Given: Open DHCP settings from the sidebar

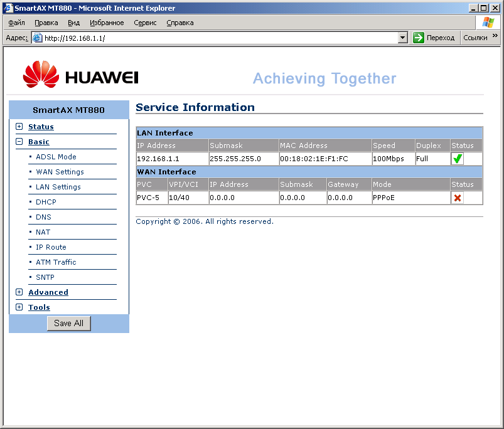Looking at the screenshot, I should [46, 201].
